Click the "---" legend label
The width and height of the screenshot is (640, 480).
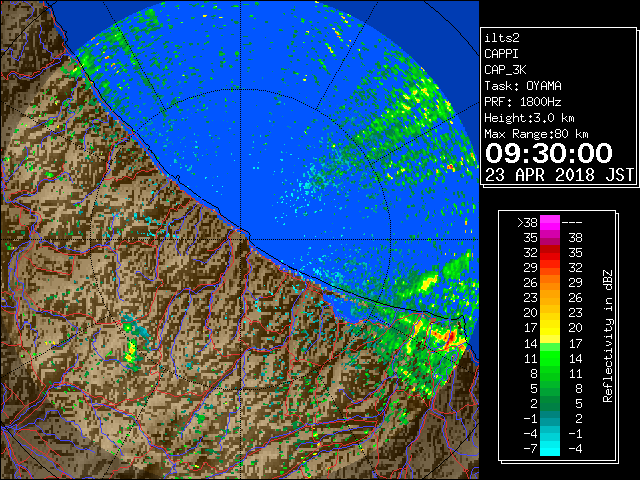[x=572, y=222]
